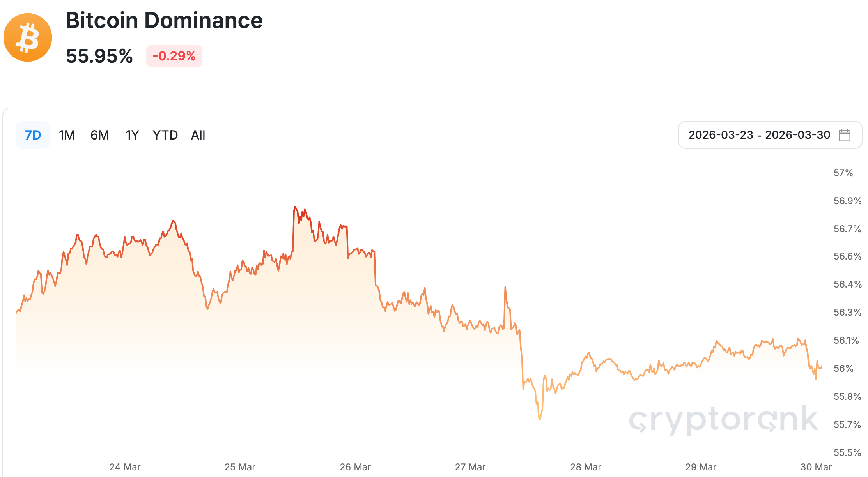Image resolution: width=868 pixels, height=477 pixels.
Task: Switch chart to 6M range
Action: (100, 135)
